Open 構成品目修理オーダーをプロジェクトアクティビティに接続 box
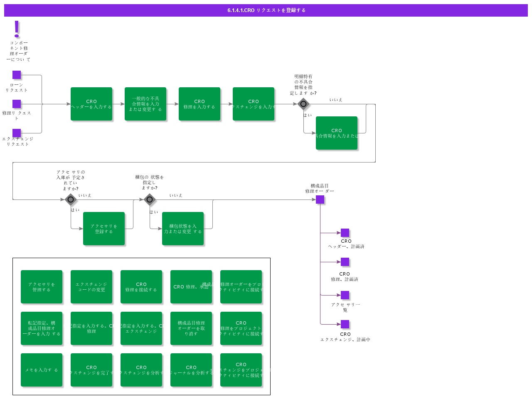 pos(241,287)
